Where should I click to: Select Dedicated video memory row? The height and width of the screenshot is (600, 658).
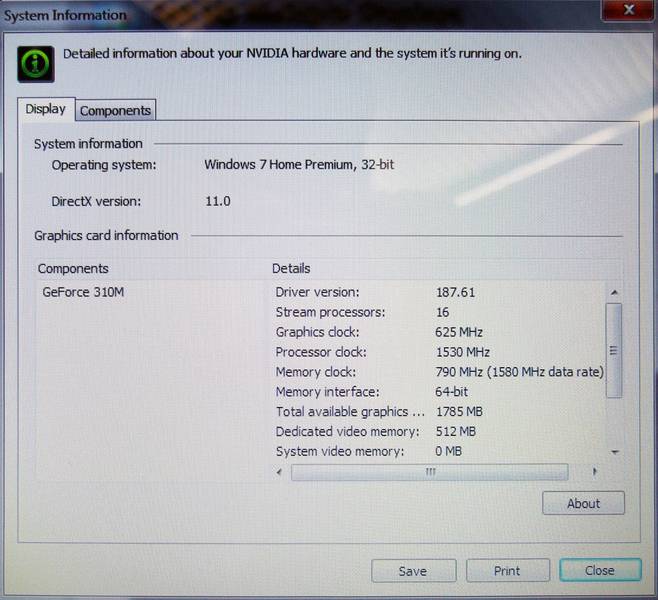(x=439, y=431)
